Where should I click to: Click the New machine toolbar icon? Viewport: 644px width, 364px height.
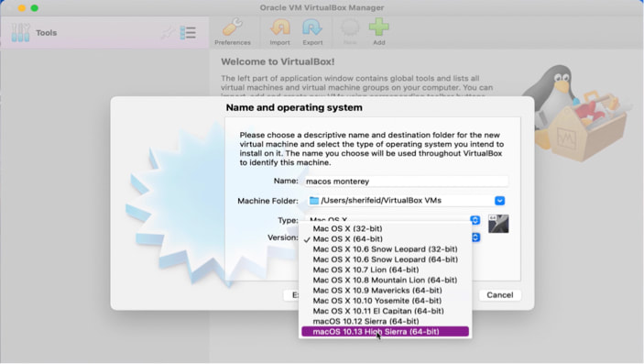[x=350, y=32]
